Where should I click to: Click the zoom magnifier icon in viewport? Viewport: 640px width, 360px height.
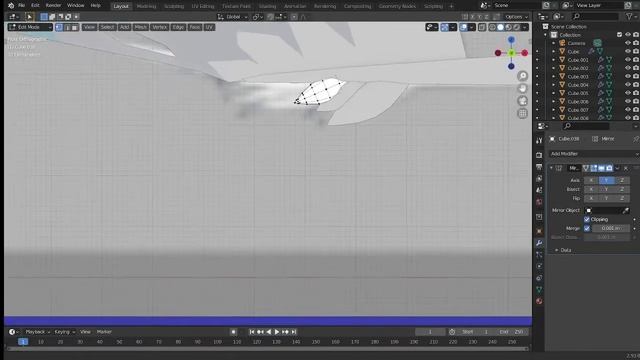point(522,76)
